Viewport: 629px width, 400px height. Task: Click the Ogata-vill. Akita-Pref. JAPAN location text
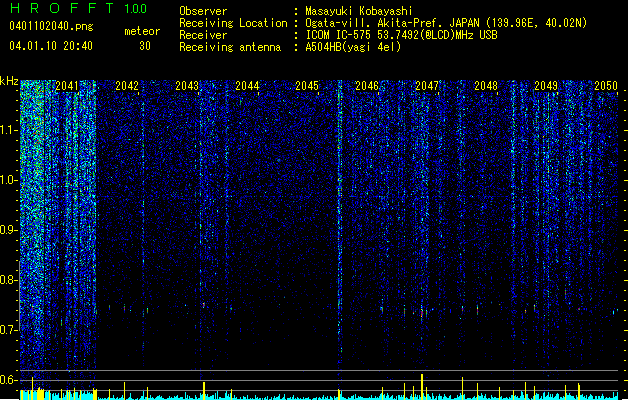pos(446,23)
